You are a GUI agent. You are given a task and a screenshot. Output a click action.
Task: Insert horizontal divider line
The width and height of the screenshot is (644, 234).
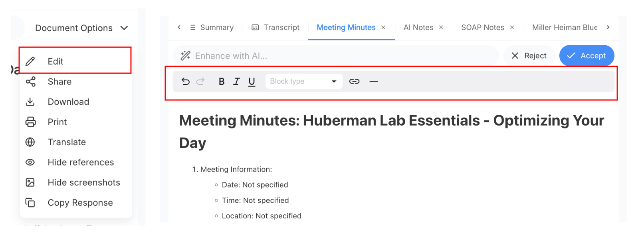[x=373, y=82]
